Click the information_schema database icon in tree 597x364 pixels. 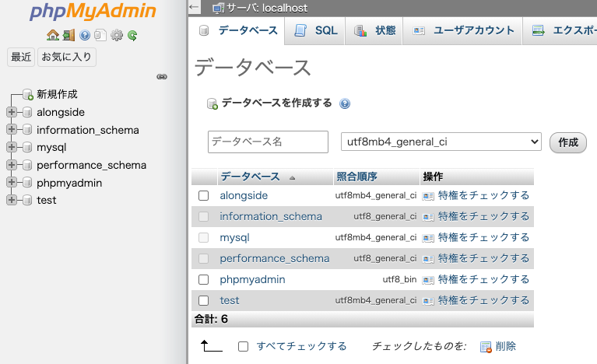(27, 130)
